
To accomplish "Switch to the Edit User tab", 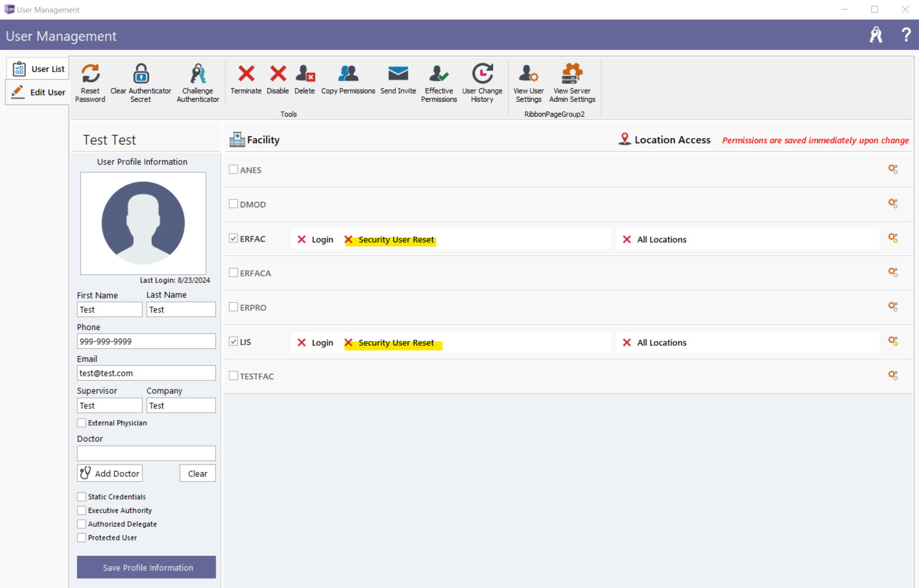I will (38, 92).
